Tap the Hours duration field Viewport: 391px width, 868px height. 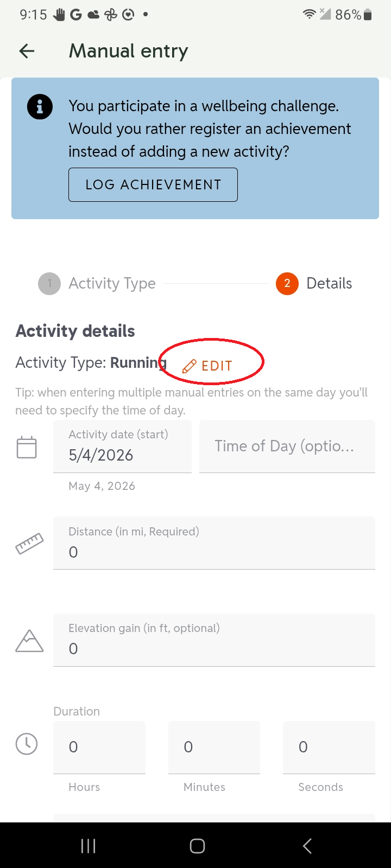[x=99, y=748]
